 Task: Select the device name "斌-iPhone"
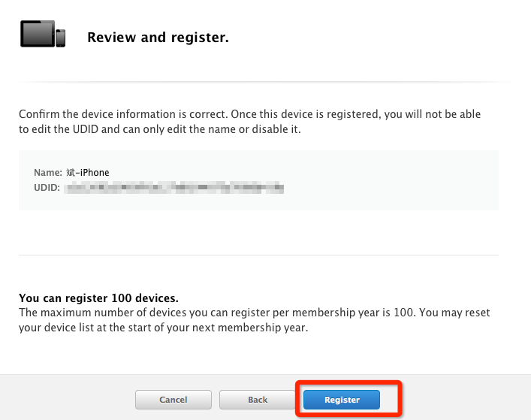(88, 173)
